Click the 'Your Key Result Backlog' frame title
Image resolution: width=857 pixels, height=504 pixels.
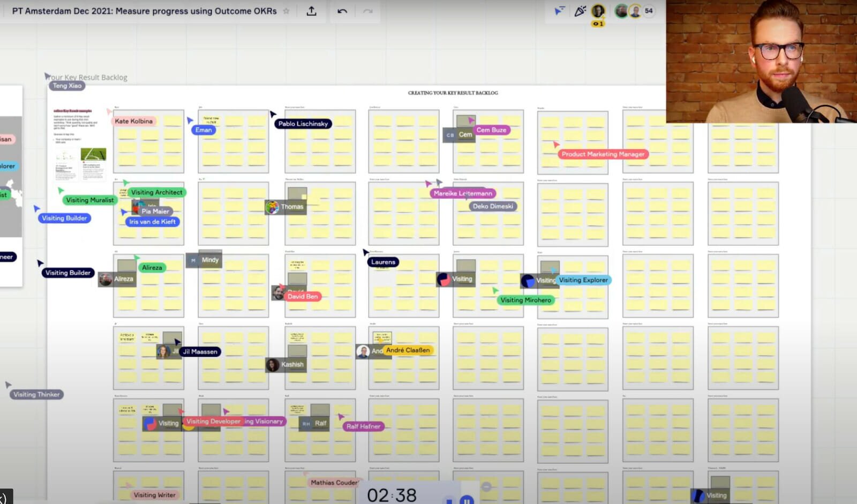(x=89, y=77)
